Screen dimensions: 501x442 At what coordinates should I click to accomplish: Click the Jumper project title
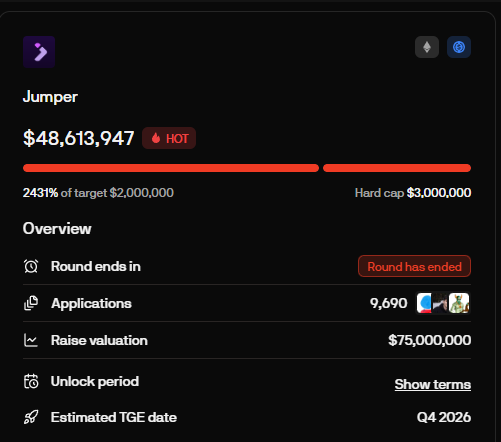pos(50,97)
